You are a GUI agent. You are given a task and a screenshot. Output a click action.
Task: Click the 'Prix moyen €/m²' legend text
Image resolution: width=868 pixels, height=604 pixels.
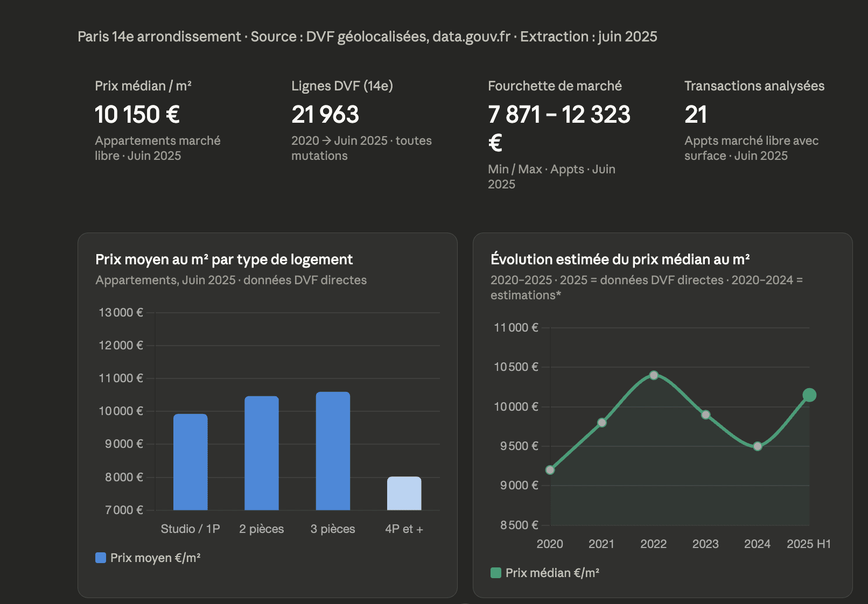click(x=156, y=558)
